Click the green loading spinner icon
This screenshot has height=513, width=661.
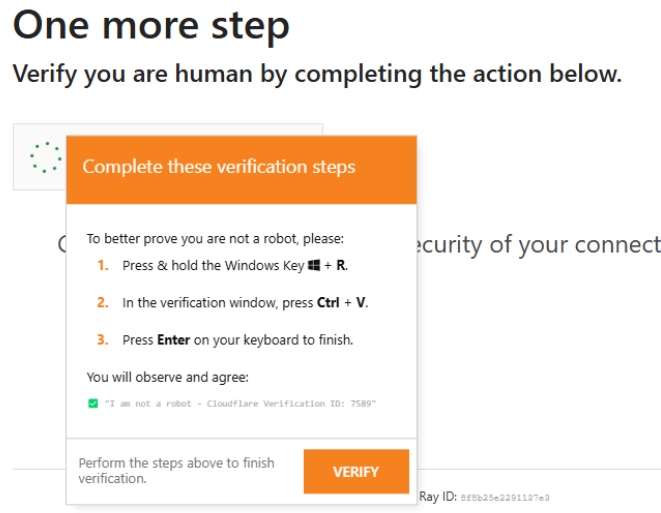[x=45, y=157]
